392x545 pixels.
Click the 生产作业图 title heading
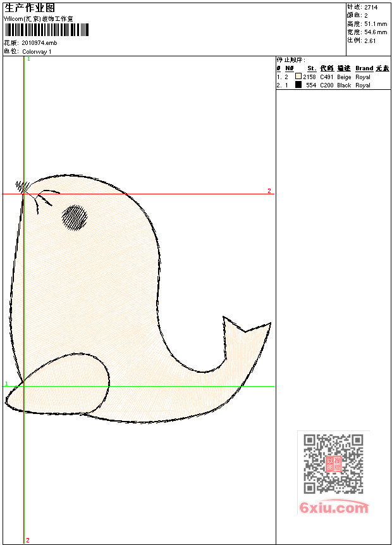pos(29,8)
